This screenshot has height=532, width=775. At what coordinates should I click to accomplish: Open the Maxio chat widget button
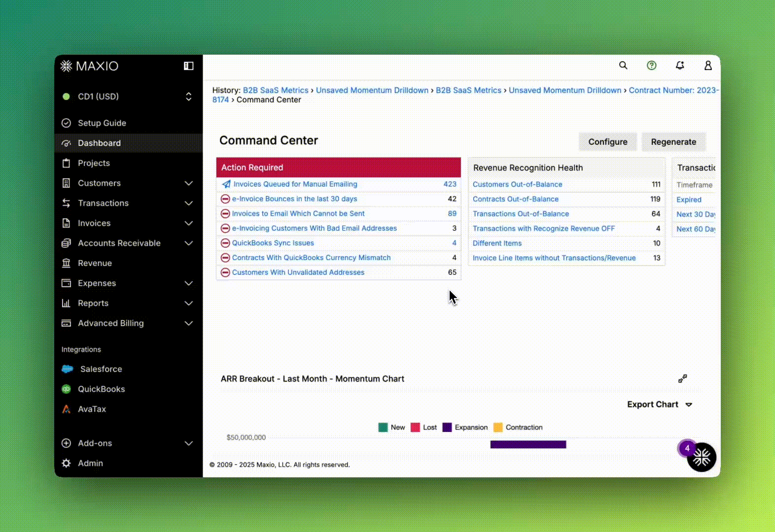pyautogui.click(x=701, y=458)
